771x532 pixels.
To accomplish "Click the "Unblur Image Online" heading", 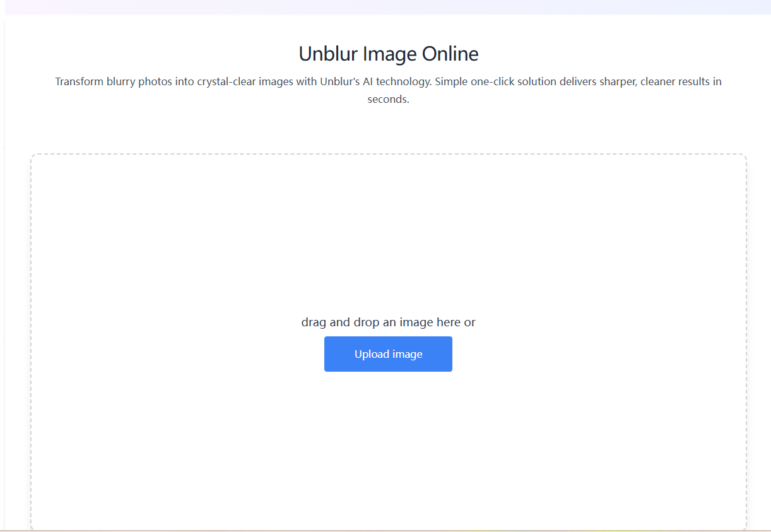I will (389, 54).
